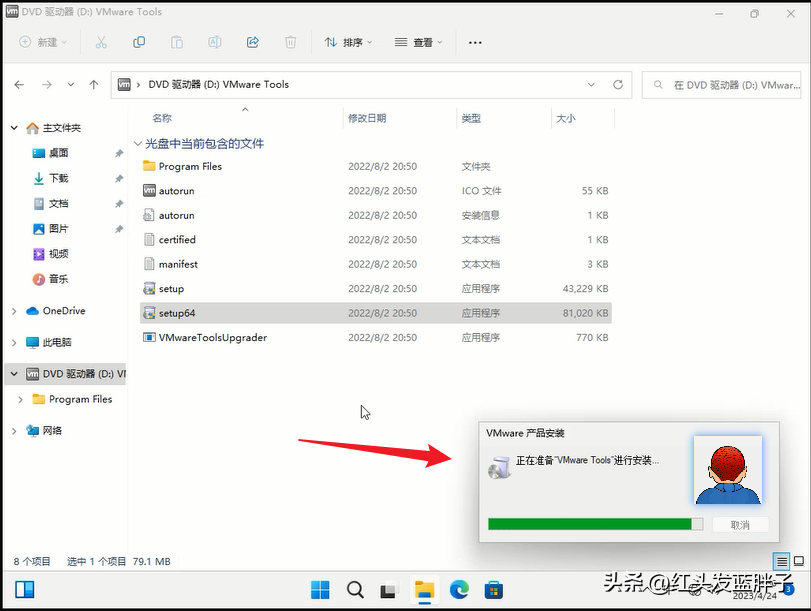Viewport: 811px width, 611px height.
Task: Expand the OneDrive tree node
Action: pos(14,311)
